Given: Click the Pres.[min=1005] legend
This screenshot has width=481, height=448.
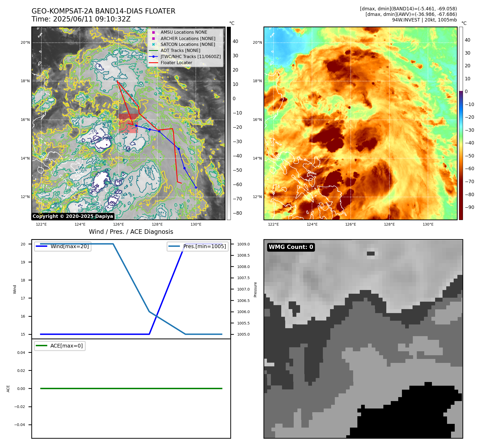Looking at the screenshot, I should click(x=198, y=246).
